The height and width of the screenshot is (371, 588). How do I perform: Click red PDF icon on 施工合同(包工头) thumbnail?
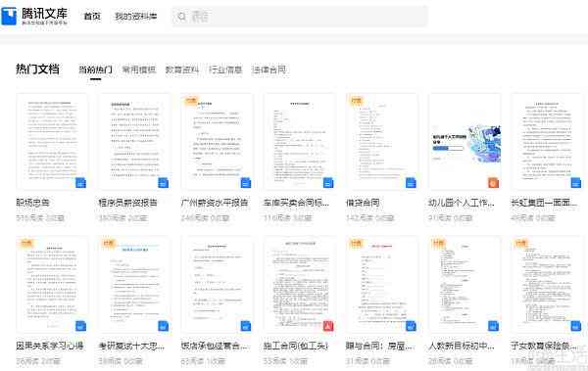tap(328, 326)
